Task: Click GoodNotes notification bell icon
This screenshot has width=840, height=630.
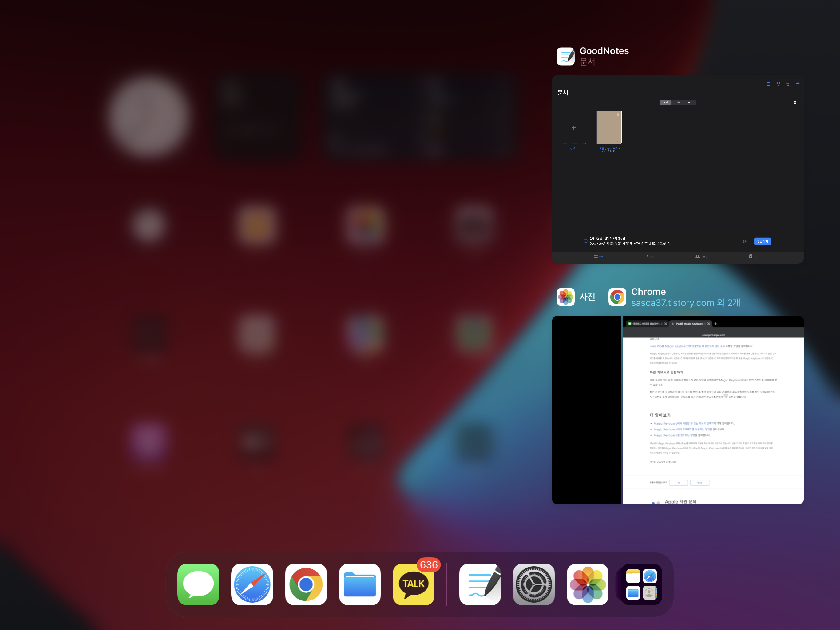Action: point(779,84)
